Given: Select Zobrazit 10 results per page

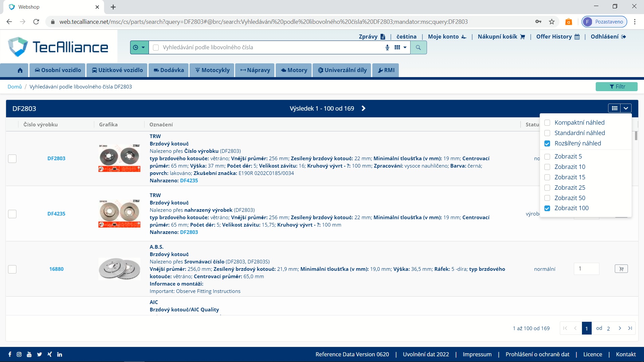Looking at the screenshot, I should coord(547,167).
